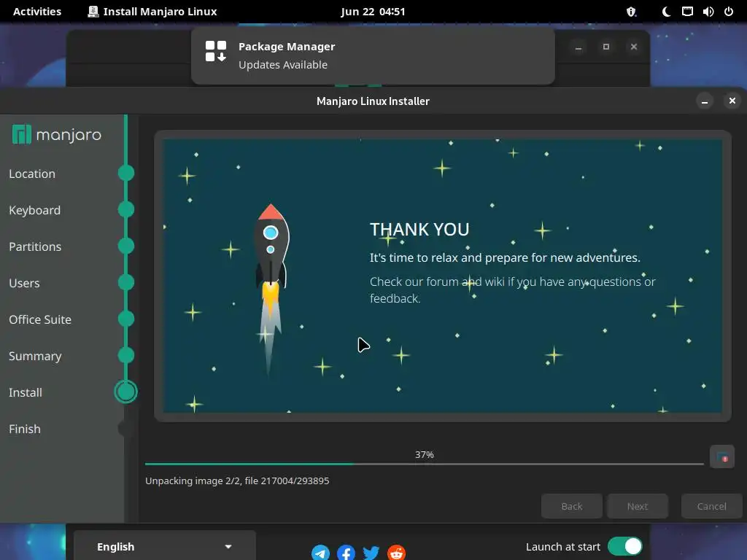Viewport: 747px width, 560px height.
Task: Click the THANK YOU heading
Action: 419,230
